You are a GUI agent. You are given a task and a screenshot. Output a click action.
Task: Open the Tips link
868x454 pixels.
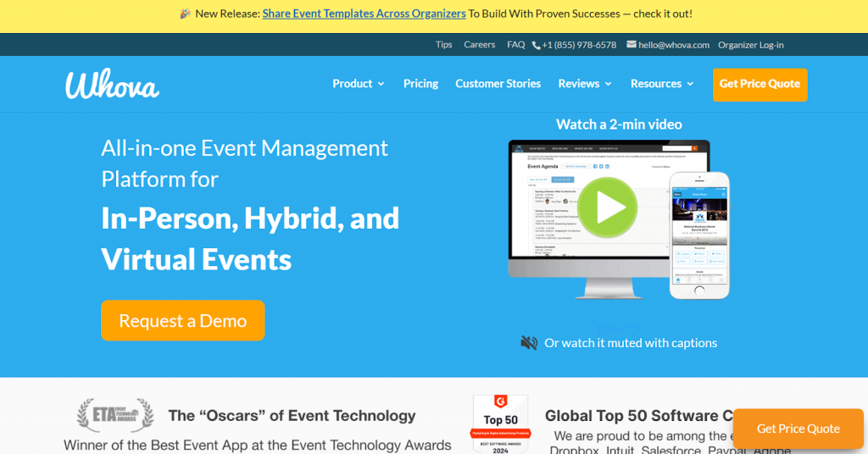(444, 45)
